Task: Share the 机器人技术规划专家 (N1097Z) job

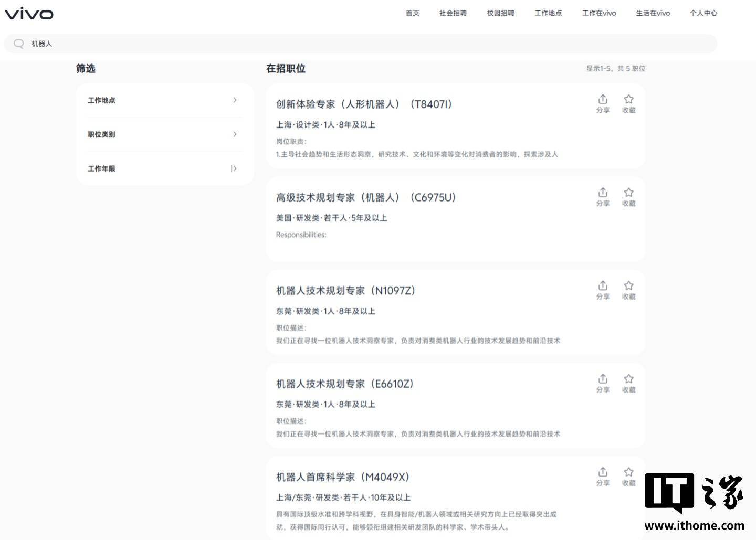Action: 603,290
